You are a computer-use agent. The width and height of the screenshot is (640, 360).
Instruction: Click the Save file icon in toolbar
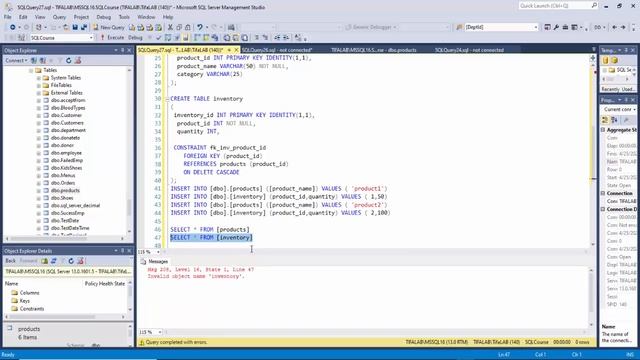(x=75, y=27)
